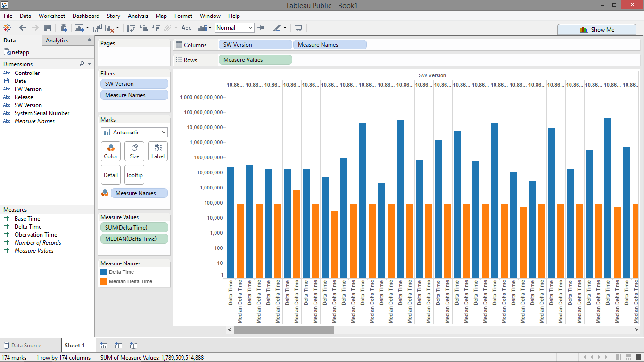
Task: Search dimensions with magnifier icon
Action: 82,64
